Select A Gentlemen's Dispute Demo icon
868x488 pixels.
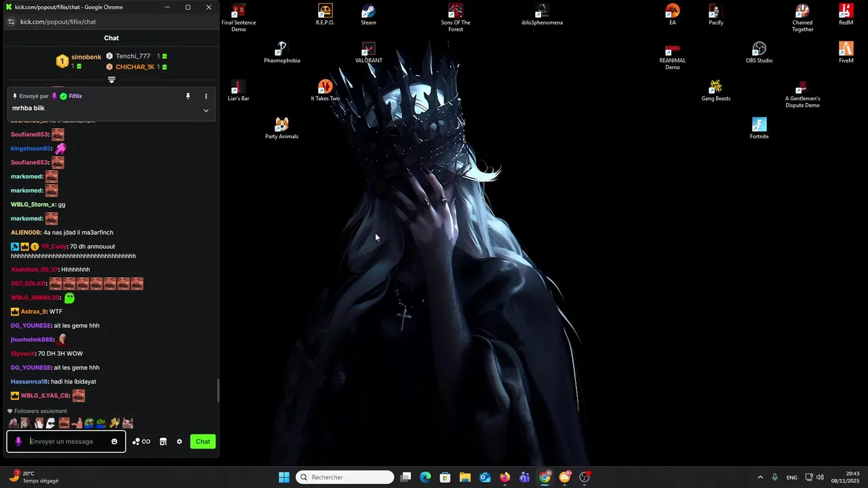802,94
